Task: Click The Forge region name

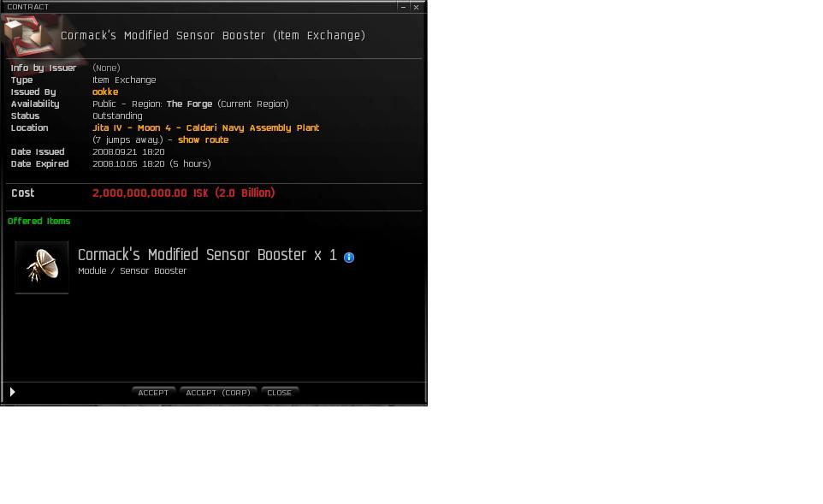Action: point(189,104)
